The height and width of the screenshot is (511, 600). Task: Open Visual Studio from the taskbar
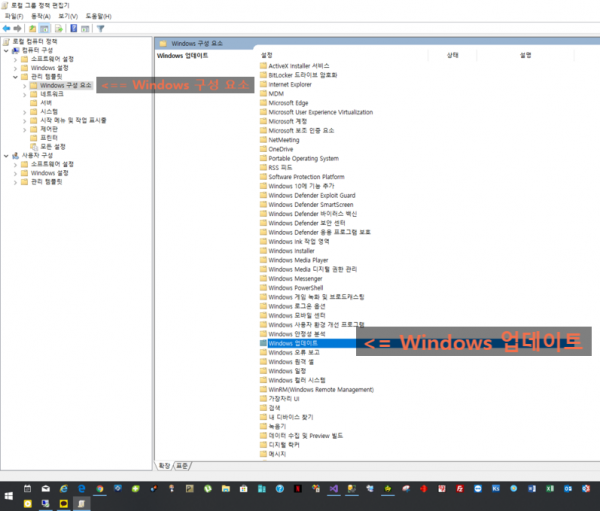334,489
